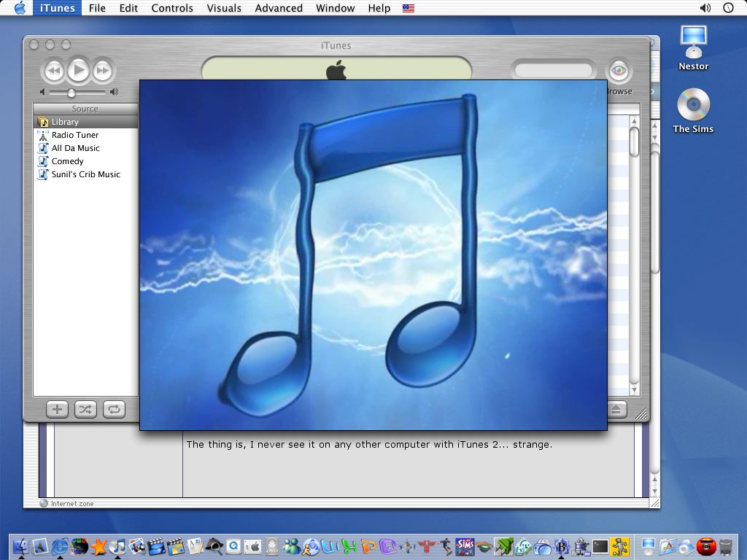Open Terminal from the Dock
Image resolution: width=747 pixels, height=560 pixels.
600,547
